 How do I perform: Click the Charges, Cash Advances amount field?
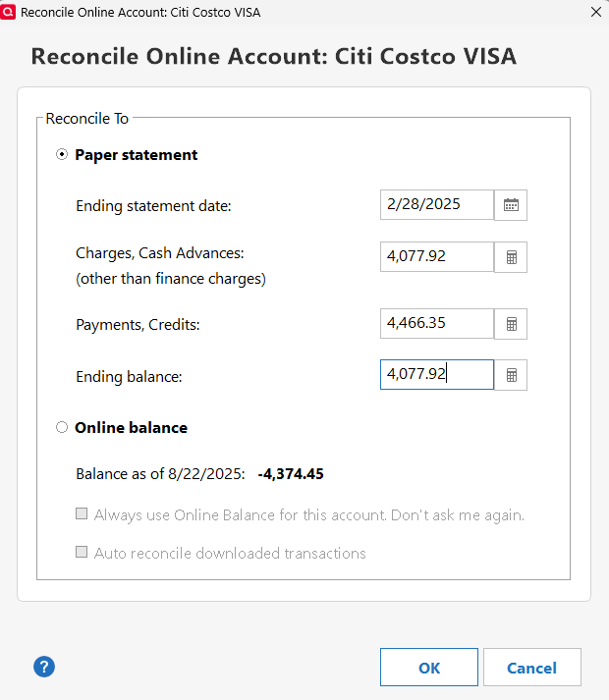(437, 256)
